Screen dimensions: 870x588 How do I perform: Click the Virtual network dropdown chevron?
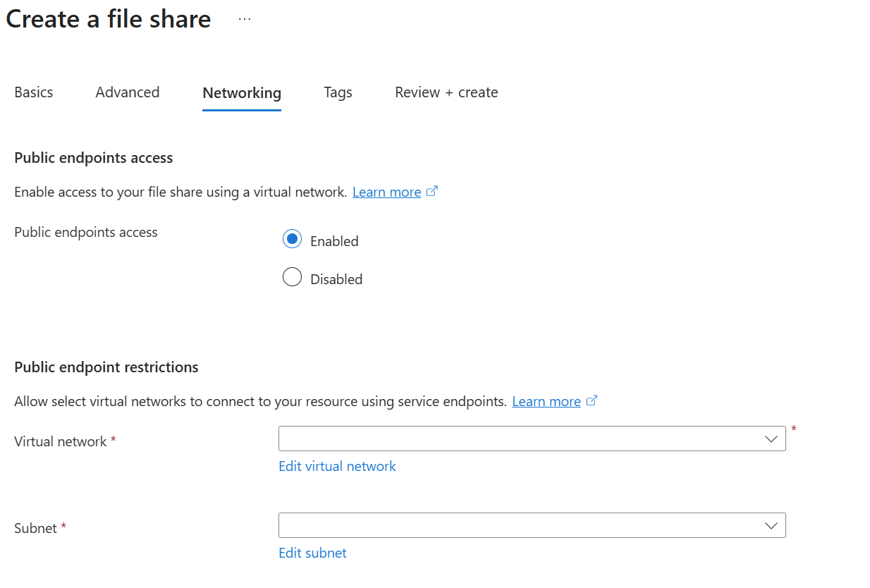pyautogui.click(x=771, y=438)
